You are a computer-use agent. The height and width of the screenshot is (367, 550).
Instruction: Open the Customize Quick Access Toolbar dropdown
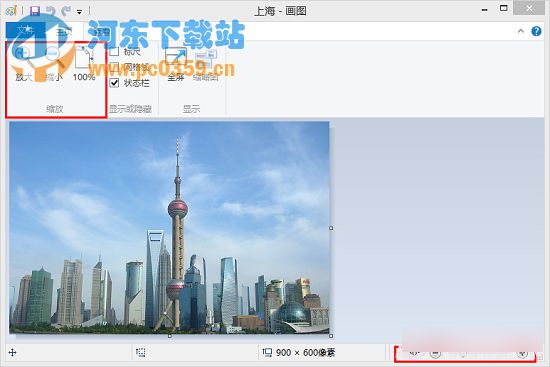(80, 12)
